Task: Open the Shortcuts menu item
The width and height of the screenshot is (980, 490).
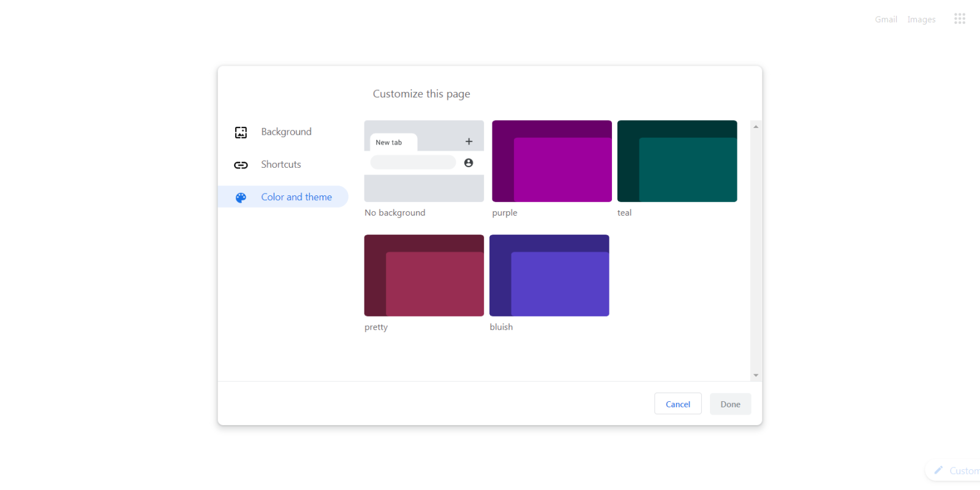Action: (x=281, y=164)
